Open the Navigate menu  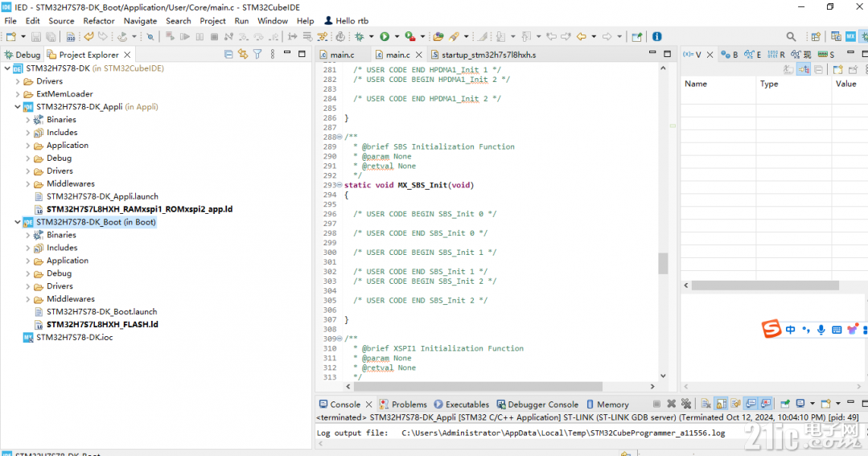point(140,21)
